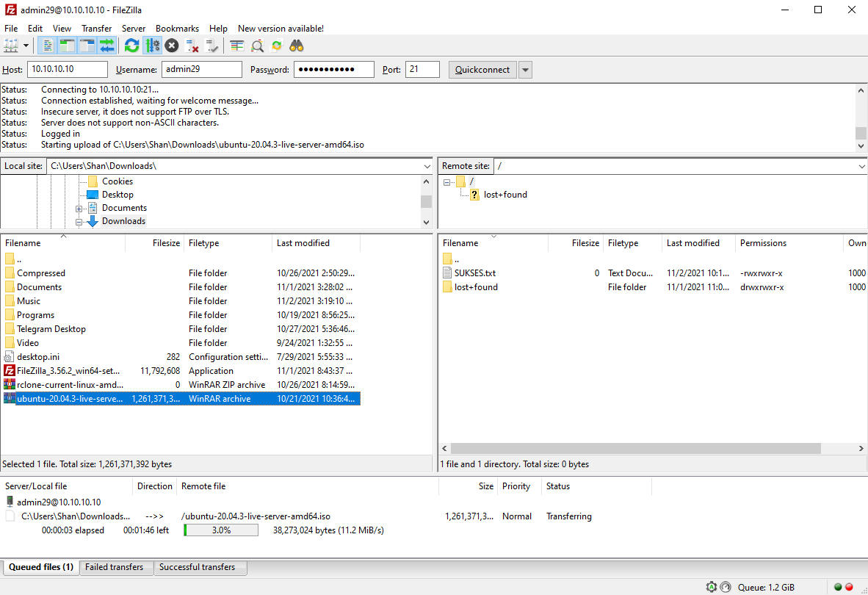Viewport: 868px width, 595px height.
Task: Toggle local directory tree display
Action: 68,46
